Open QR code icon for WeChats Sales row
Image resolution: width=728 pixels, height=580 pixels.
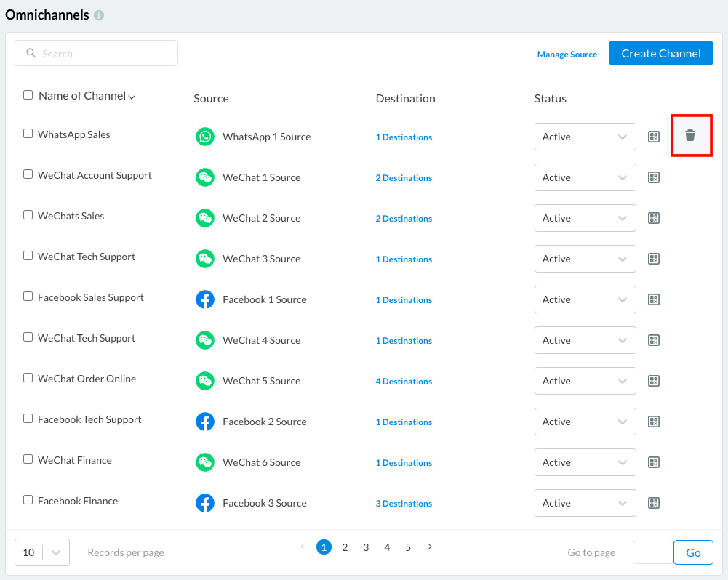[654, 218]
